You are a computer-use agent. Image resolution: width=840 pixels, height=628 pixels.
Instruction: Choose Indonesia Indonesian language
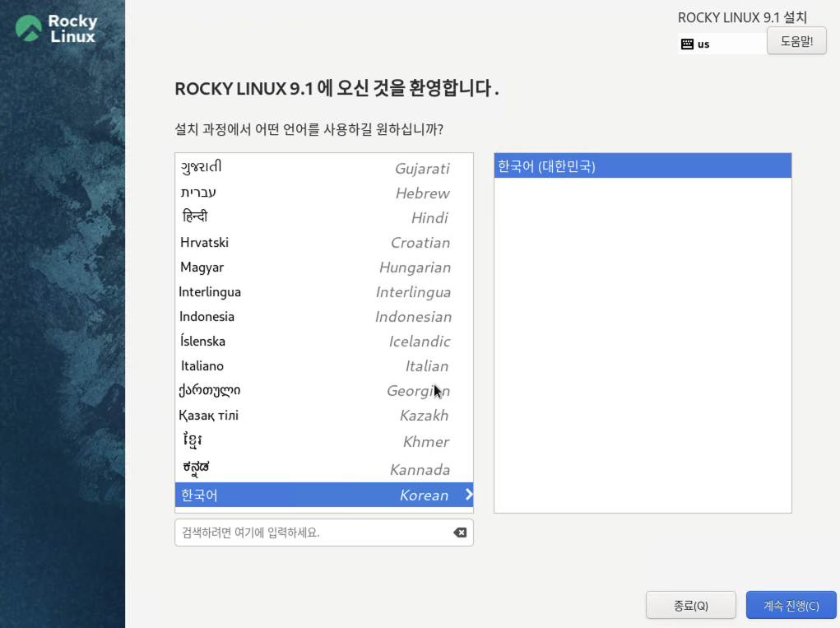[323, 316]
